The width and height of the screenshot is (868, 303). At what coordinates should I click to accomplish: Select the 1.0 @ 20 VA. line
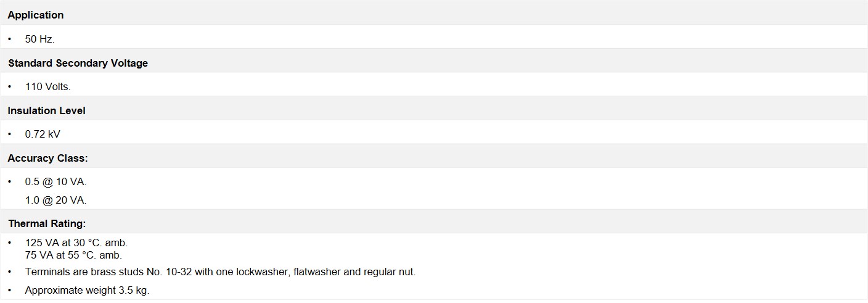coord(56,200)
